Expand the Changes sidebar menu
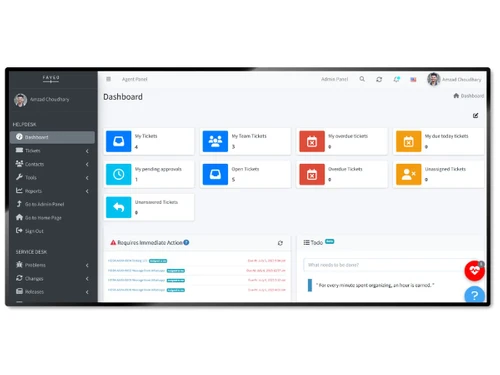The width and height of the screenshot is (500, 375). point(52,278)
